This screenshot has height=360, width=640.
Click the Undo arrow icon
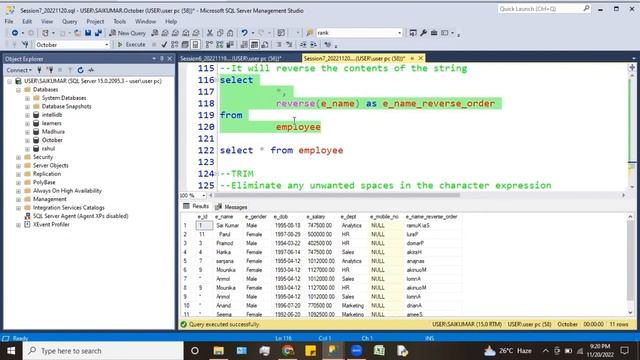click(x=244, y=33)
